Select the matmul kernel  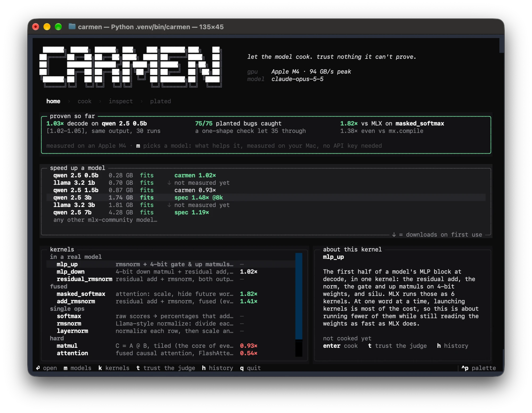(x=171, y=346)
